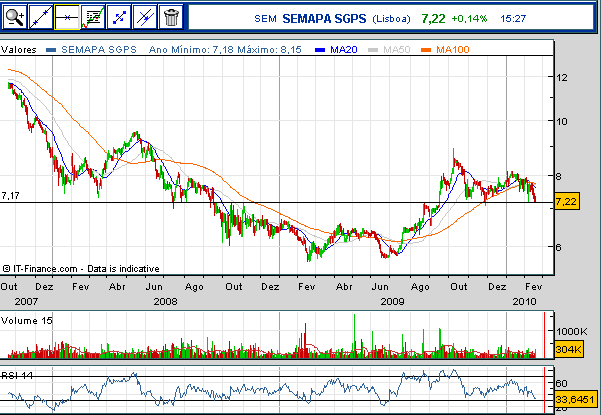Image resolution: width=601 pixels, height=415 pixels.
Task: Click the SEM ticker symbol
Action: (x=265, y=19)
